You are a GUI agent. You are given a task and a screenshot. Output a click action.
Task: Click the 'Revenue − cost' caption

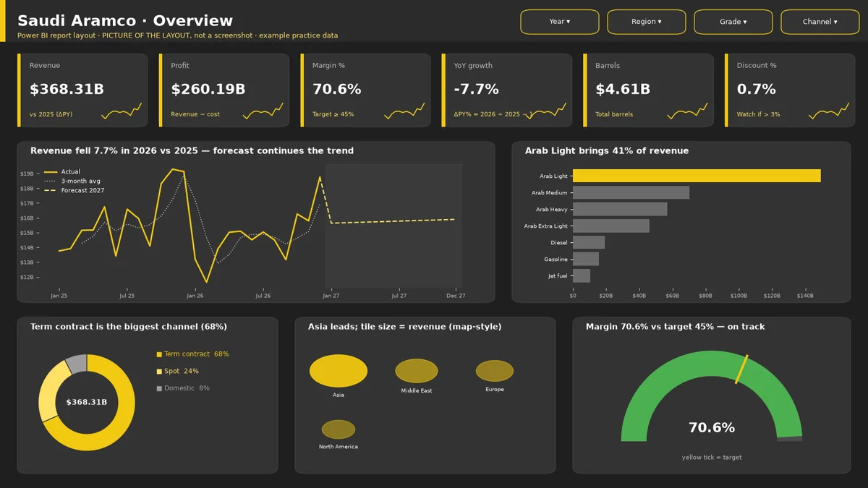point(195,114)
